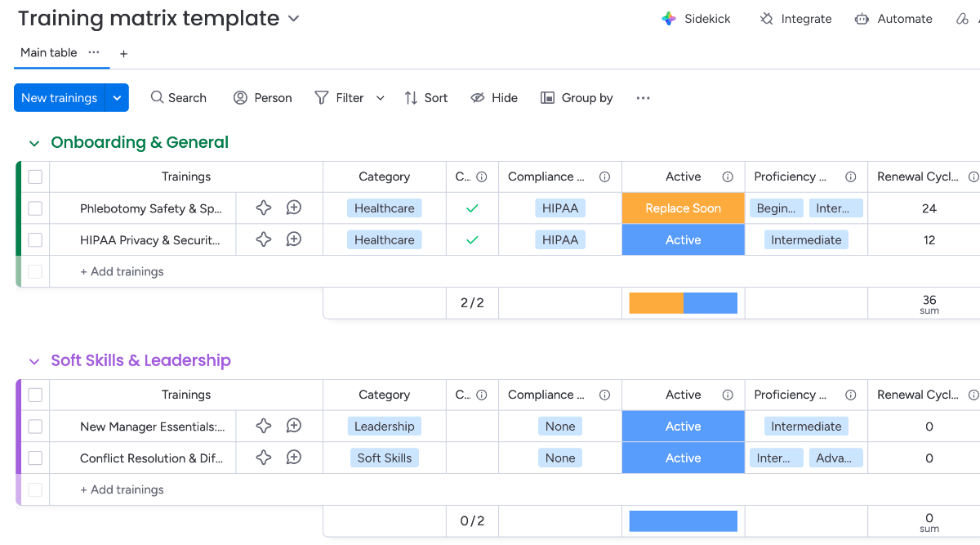Click AI sparkle icon on Phlebotomy Safety row

point(263,208)
